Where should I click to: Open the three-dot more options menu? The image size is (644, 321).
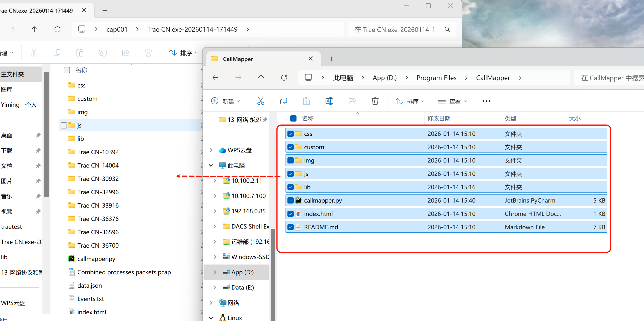point(486,101)
